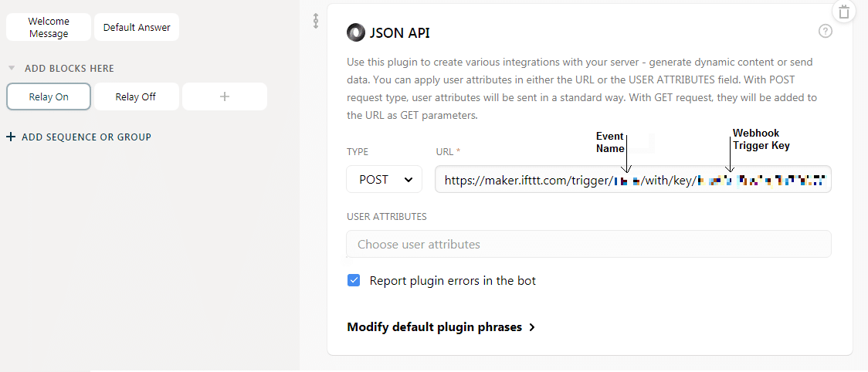Viewport: 868px width, 372px height.
Task: Click the ADD BLOCKS HERE group title
Action: (x=70, y=68)
